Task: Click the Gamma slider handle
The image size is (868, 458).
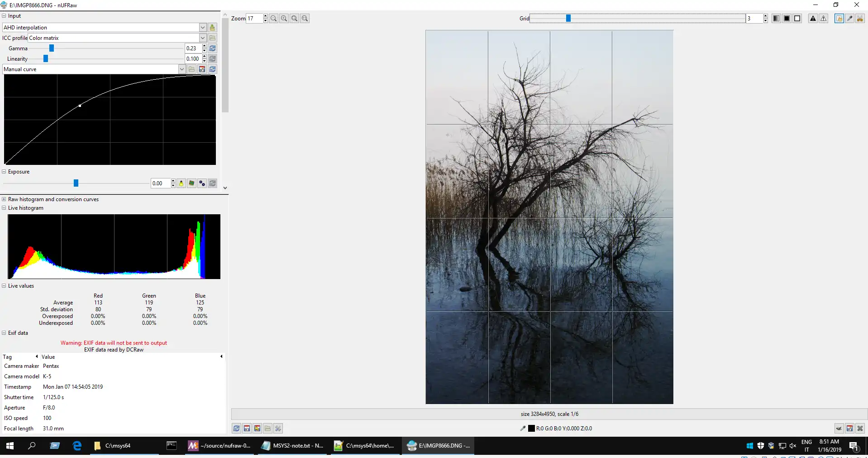Action: click(x=52, y=48)
